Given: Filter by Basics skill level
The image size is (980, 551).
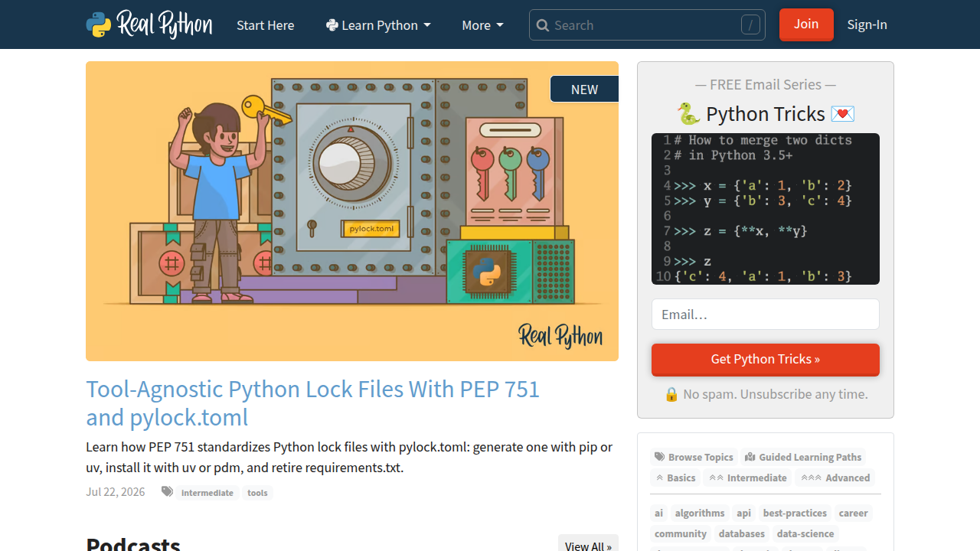Looking at the screenshot, I should pyautogui.click(x=675, y=478).
